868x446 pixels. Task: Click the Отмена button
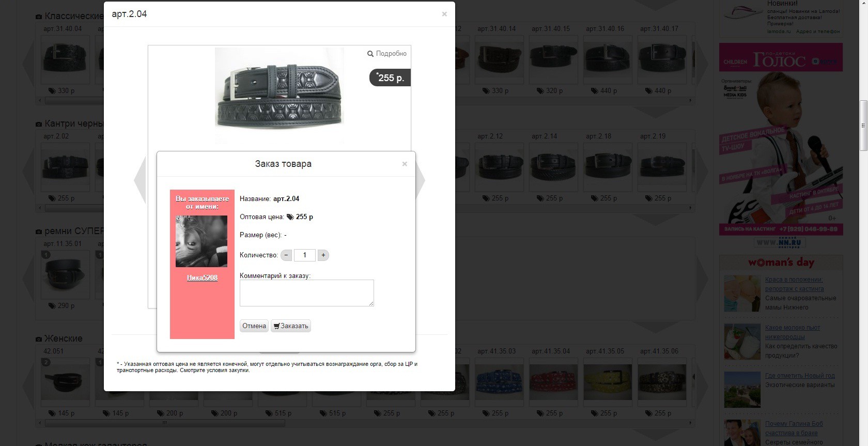point(254,326)
